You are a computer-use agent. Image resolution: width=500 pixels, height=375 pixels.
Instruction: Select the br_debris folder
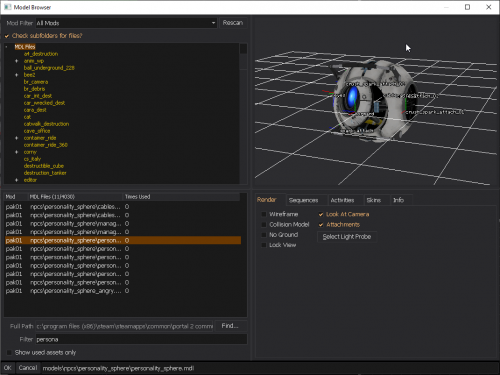tap(34, 89)
